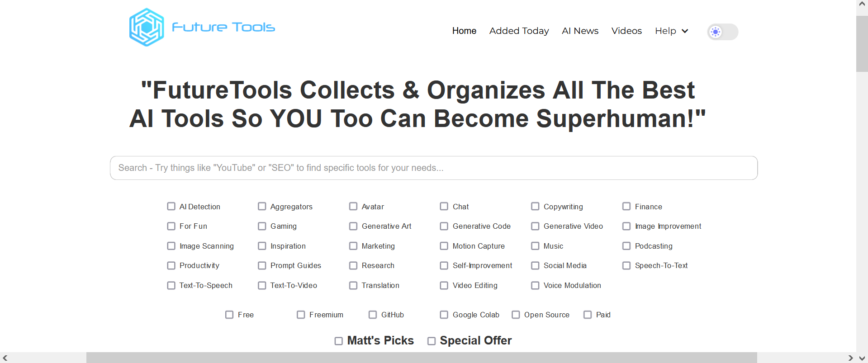
Task: Click the scroll up arrow of vertical scrollbar
Action: [x=862, y=4]
